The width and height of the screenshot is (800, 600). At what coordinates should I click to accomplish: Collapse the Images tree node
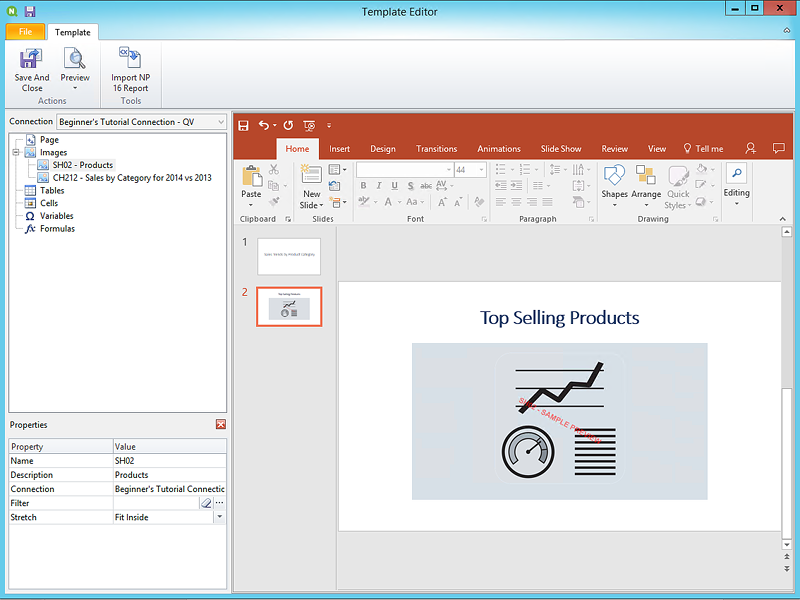16,153
